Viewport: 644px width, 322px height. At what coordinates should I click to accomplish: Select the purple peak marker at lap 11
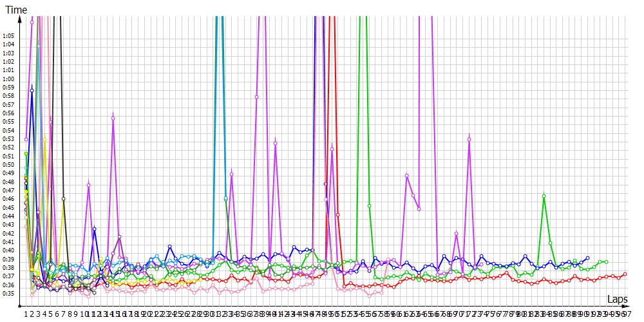88,185
